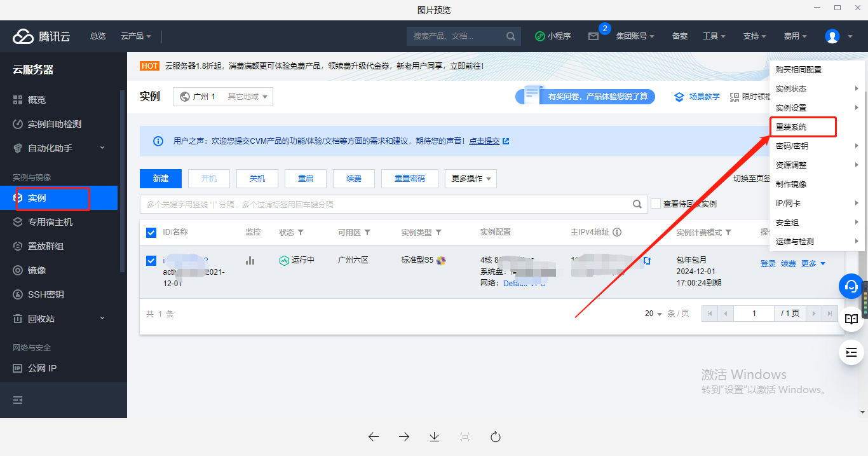This screenshot has height=456, width=868.
Task: Expand the 更多操作 dropdown
Action: click(x=470, y=179)
